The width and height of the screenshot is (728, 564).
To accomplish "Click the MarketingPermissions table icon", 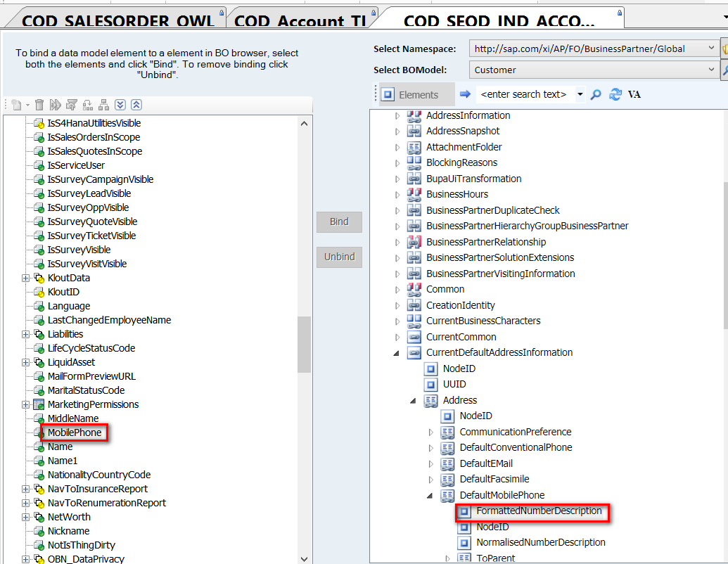I will (x=39, y=404).
